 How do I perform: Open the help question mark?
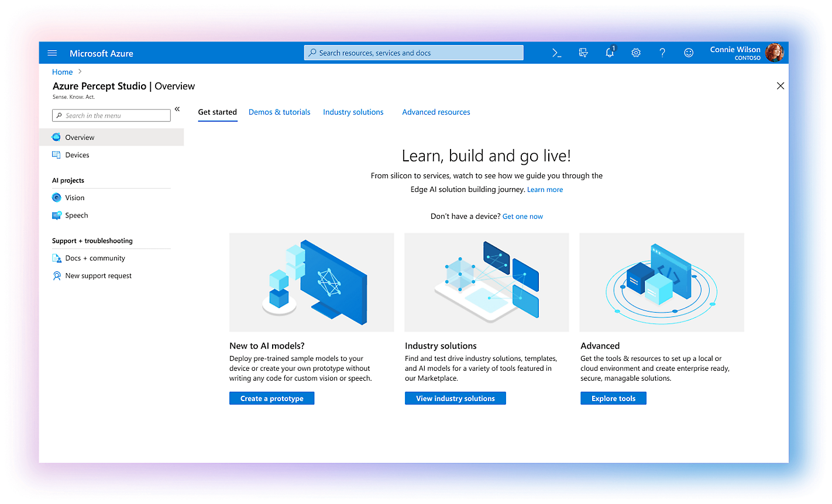point(662,53)
